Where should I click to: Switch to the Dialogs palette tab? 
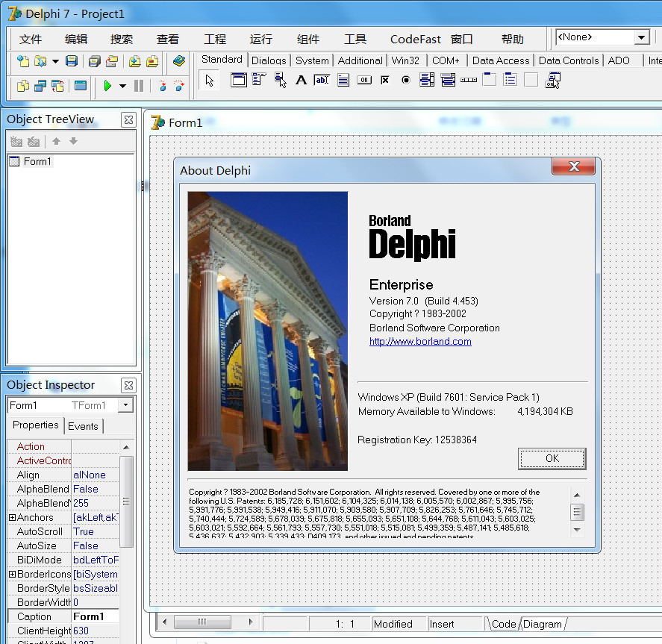[269, 60]
